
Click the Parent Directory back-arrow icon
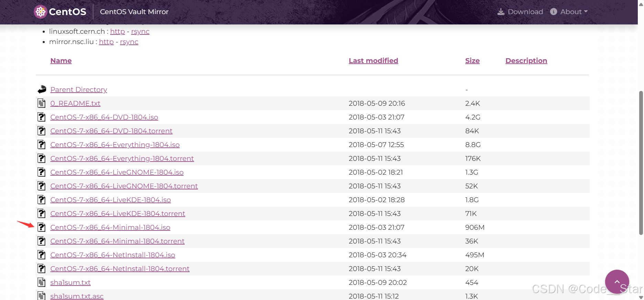coord(42,90)
